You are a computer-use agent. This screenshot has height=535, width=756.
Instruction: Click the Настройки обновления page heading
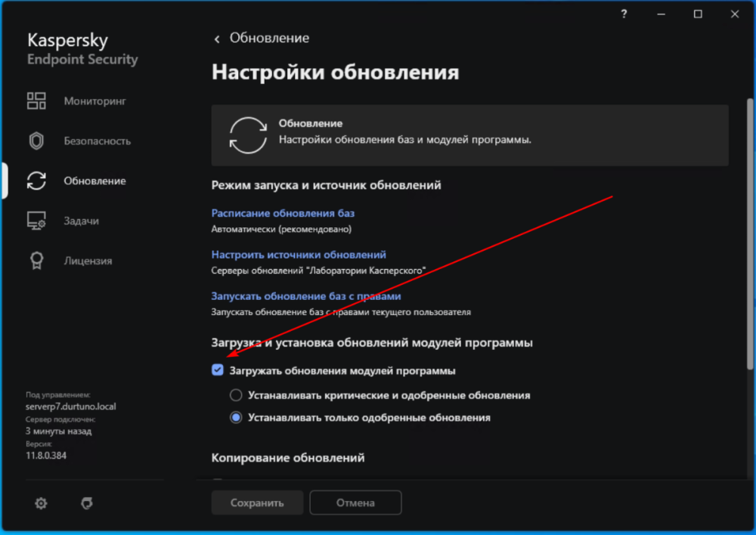click(336, 72)
